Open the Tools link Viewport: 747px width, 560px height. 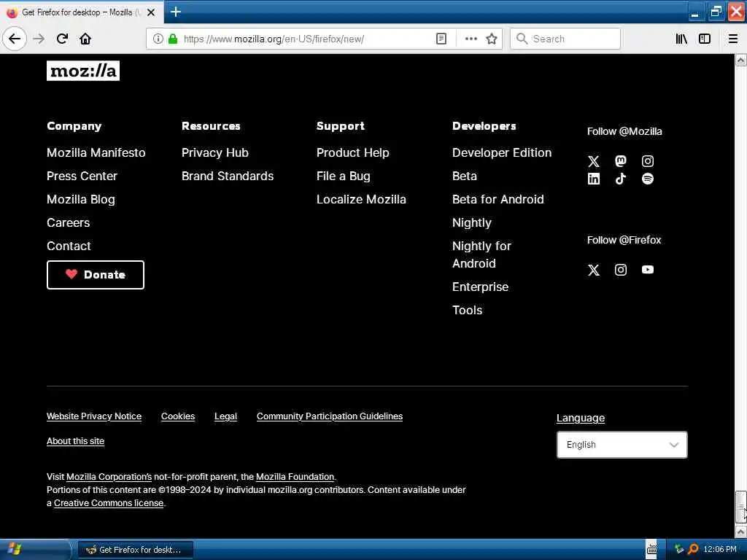(468, 311)
